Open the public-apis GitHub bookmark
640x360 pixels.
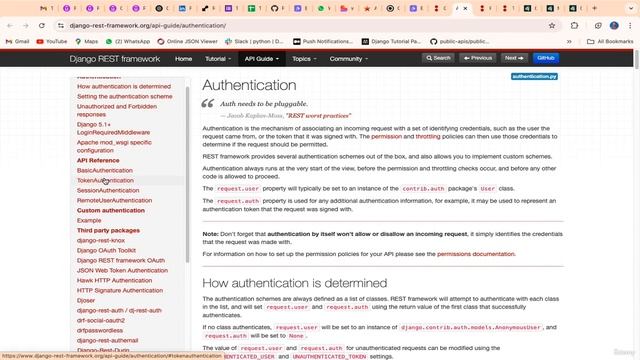[x=460, y=41]
